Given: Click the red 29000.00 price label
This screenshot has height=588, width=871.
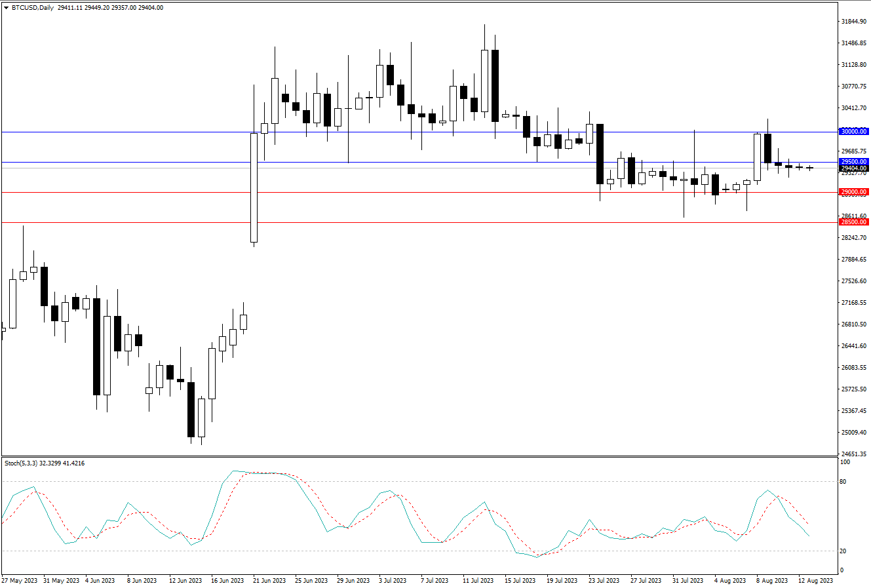Looking at the screenshot, I should coord(853,192).
